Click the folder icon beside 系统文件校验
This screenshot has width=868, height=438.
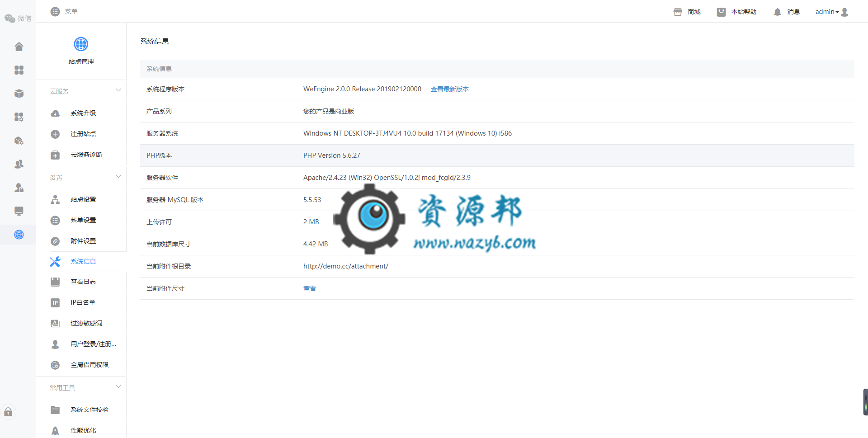(x=55, y=410)
